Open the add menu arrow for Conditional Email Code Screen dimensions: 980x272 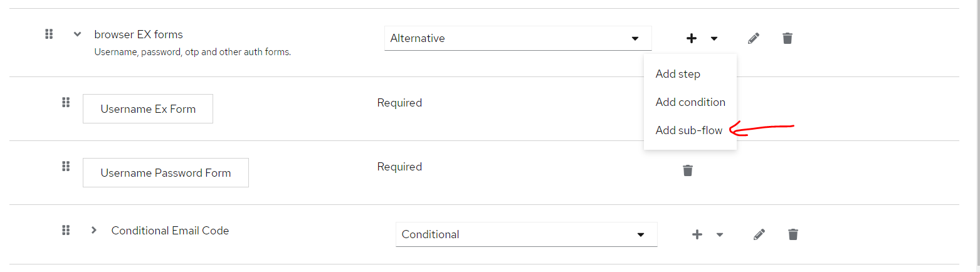(720, 234)
